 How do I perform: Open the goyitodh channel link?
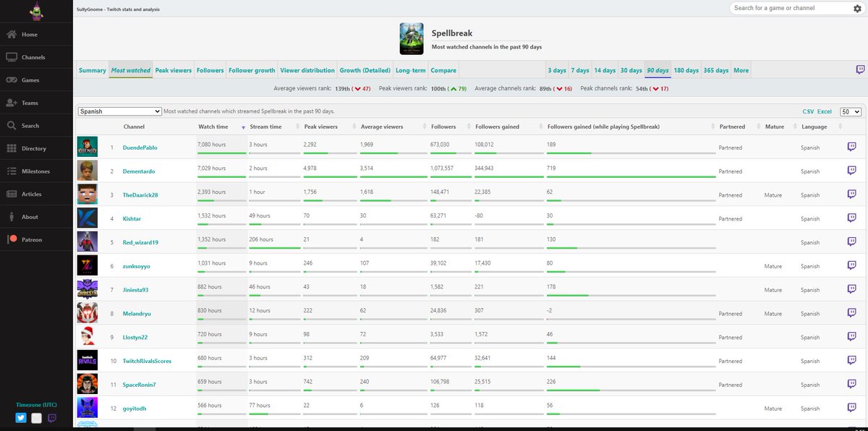[134, 409]
